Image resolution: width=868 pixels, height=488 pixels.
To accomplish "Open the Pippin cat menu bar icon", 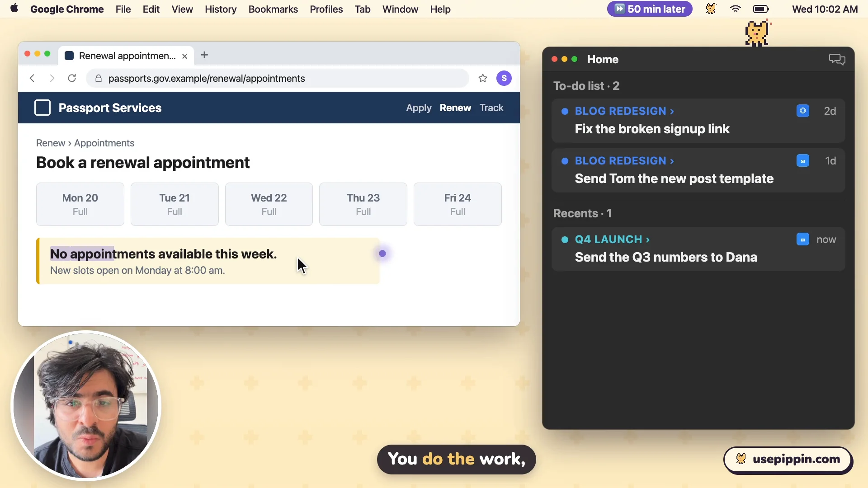I will tap(711, 9).
